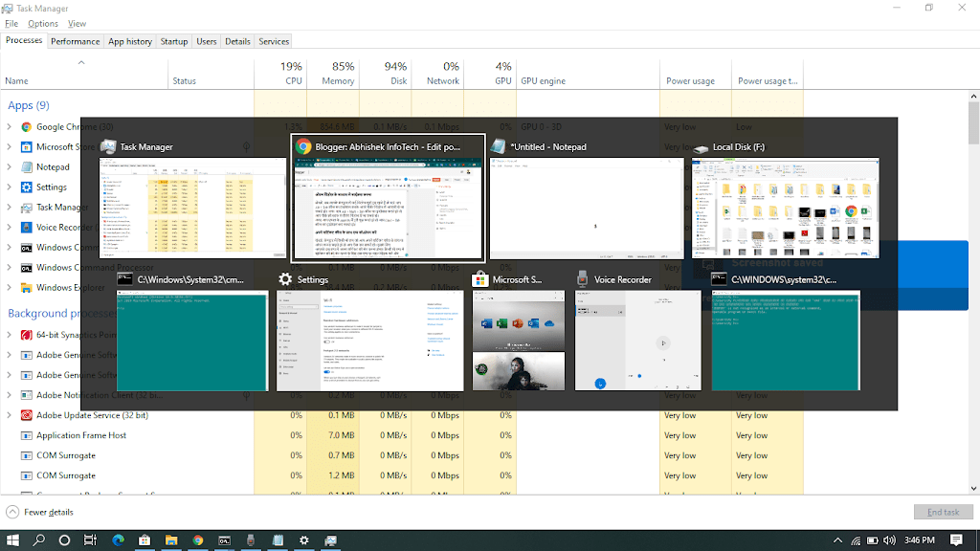
Task: Click the Google Chrome icon in Apps list
Action: click(x=26, y=126)
